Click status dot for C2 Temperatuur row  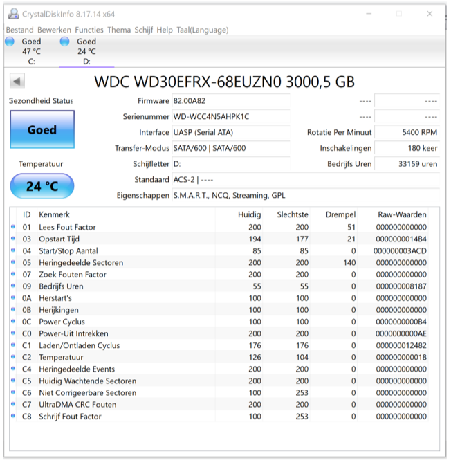point(13,357)
